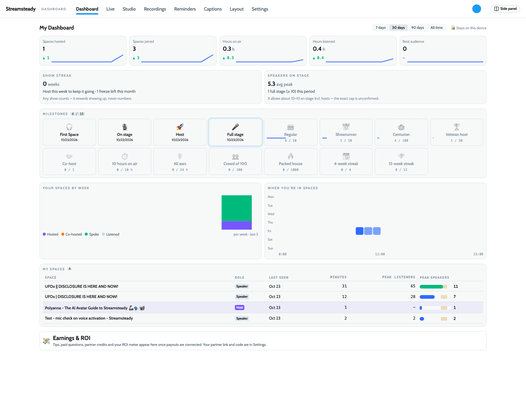Select the 30 days range

pyautogui.click(x=399, y=28)
